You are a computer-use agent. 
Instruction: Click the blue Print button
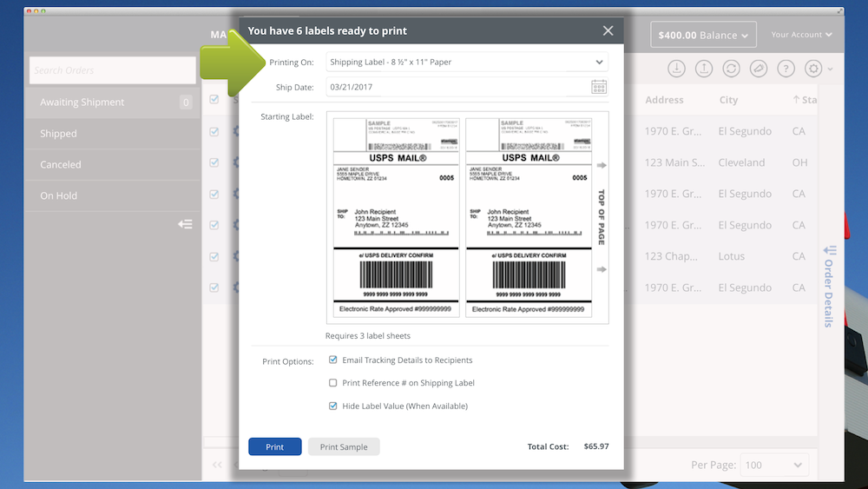(274, 446)
